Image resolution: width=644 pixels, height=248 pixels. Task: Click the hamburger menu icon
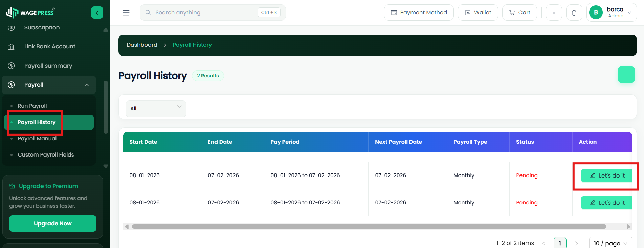126,13
